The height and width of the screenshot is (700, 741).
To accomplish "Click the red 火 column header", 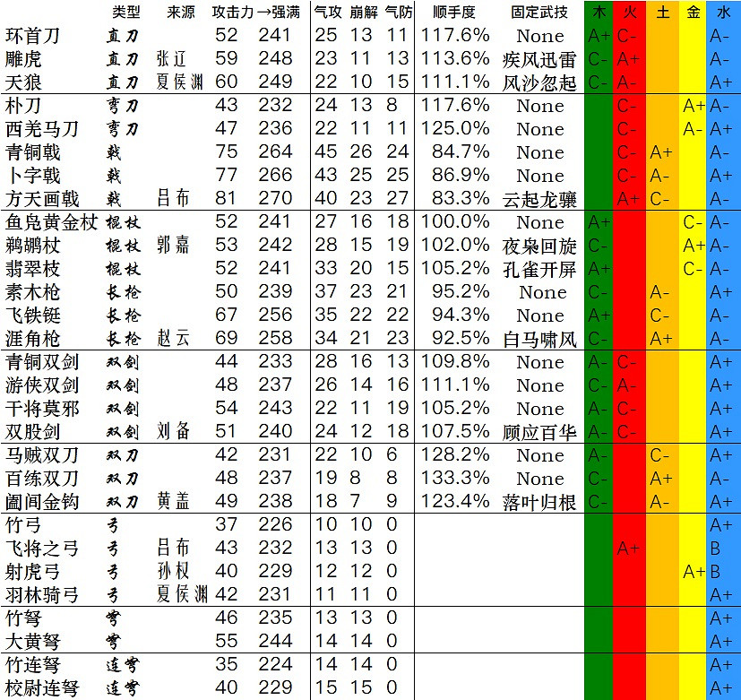I will pos(628,11).
